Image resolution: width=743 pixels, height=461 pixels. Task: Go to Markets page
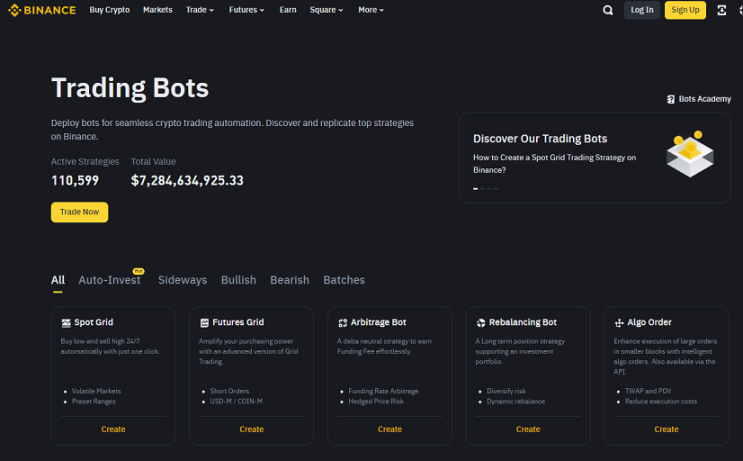pyautogui.click(x=158, y=10)
